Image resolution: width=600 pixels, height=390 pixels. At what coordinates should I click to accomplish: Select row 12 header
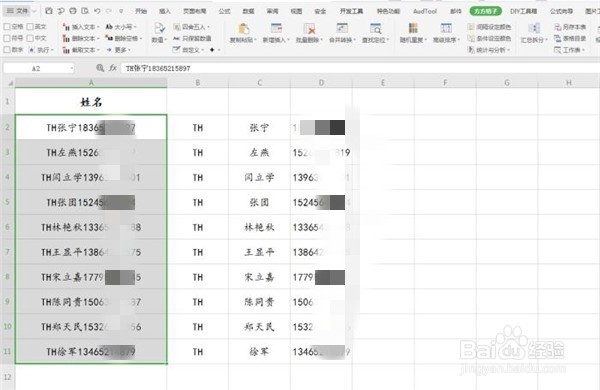click(8, 377)
